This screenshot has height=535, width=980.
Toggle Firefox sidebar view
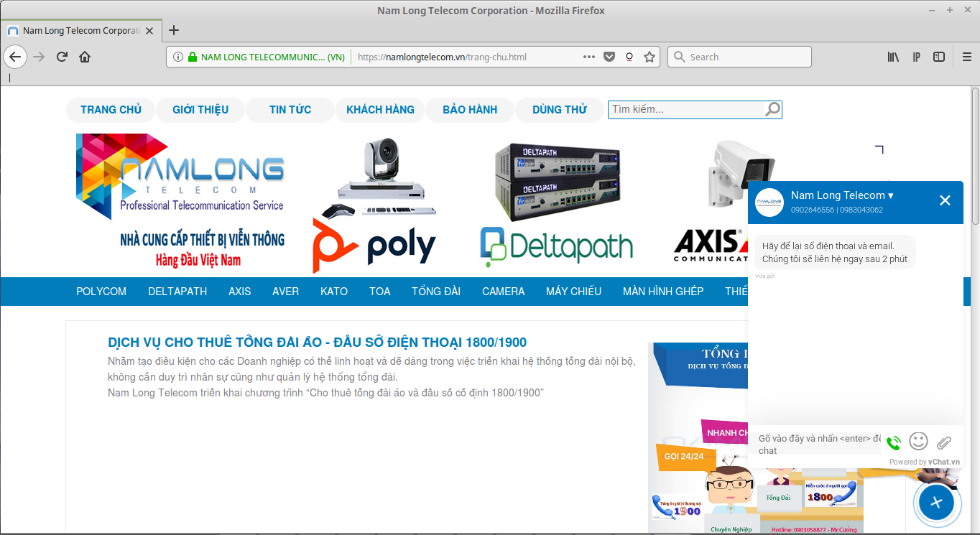click(x=939, y=57)
